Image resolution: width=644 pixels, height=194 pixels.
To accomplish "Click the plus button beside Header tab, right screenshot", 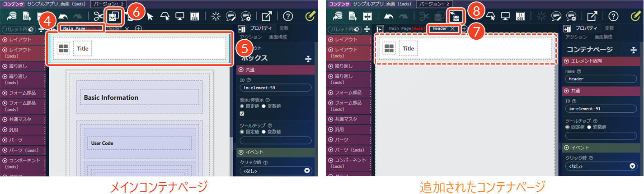I will 464,28.
